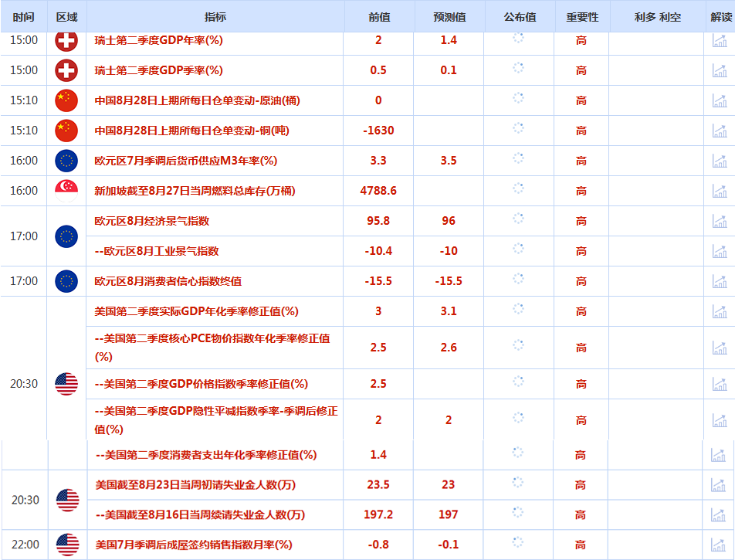Click EU flag beside 经济景气指数 rows
The width and height of the screenshot is (735, 560).
coord(66,236)
